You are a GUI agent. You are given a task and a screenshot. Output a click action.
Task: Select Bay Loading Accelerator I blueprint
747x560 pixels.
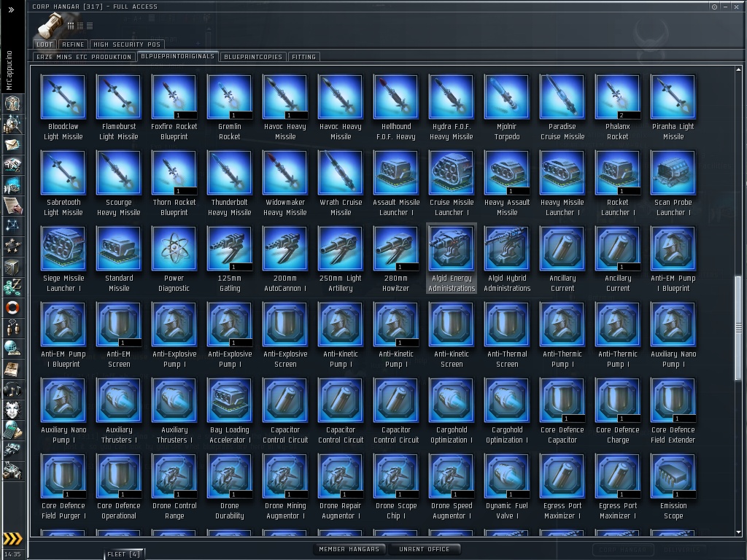click(230, 411)
